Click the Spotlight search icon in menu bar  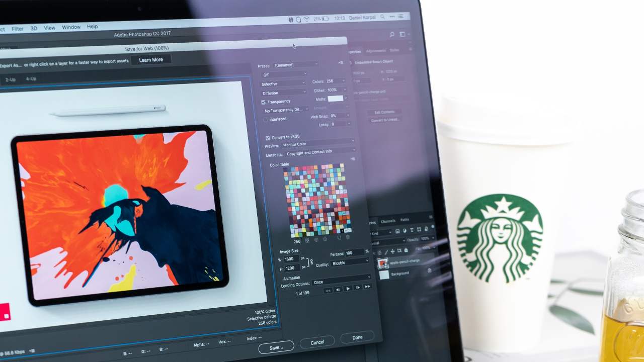[x=382, y=17]
